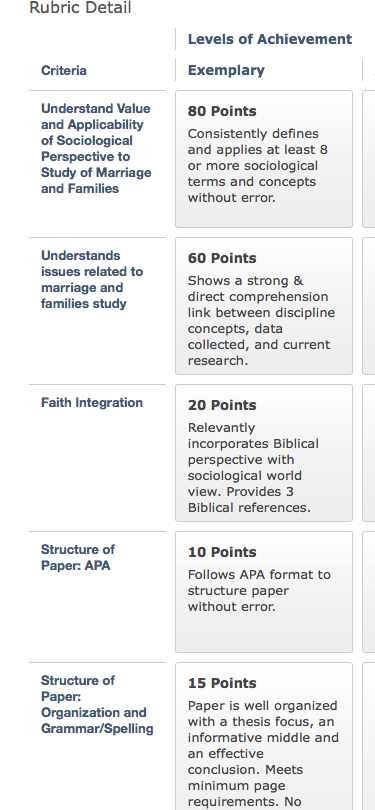Select the 20 Points exemplary cell
The height and width of the screenshot is (810, 375).
[x=264, y=453]
